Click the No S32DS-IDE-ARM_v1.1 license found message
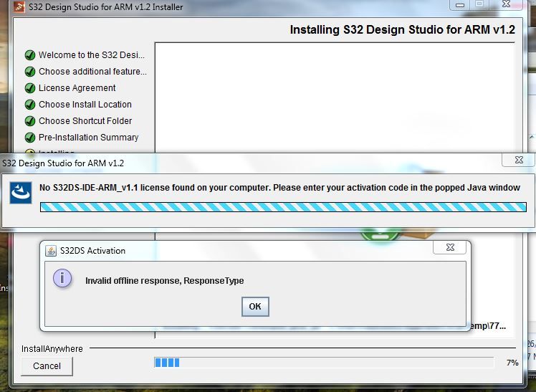 click(279, 188)
